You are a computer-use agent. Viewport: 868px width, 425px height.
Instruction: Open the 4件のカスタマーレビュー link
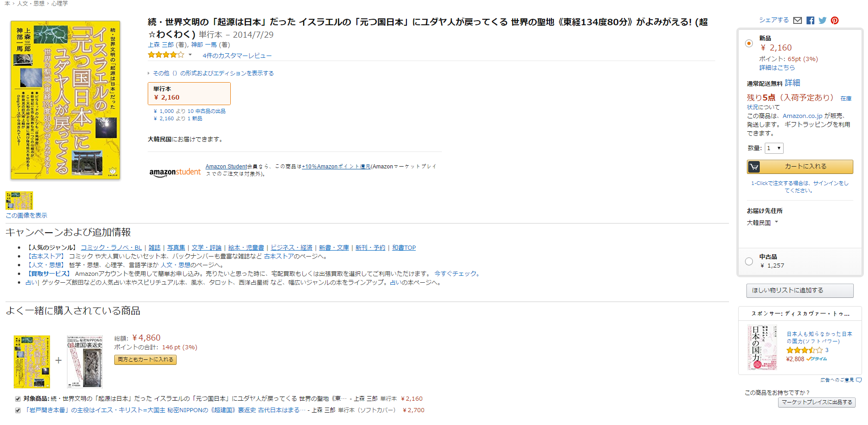pos(237,56)
